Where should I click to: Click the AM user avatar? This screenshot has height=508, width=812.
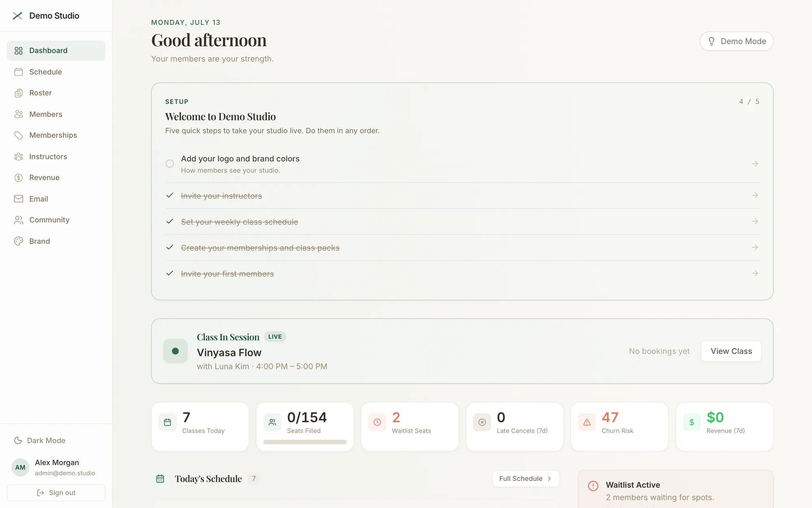coord(20,467)
